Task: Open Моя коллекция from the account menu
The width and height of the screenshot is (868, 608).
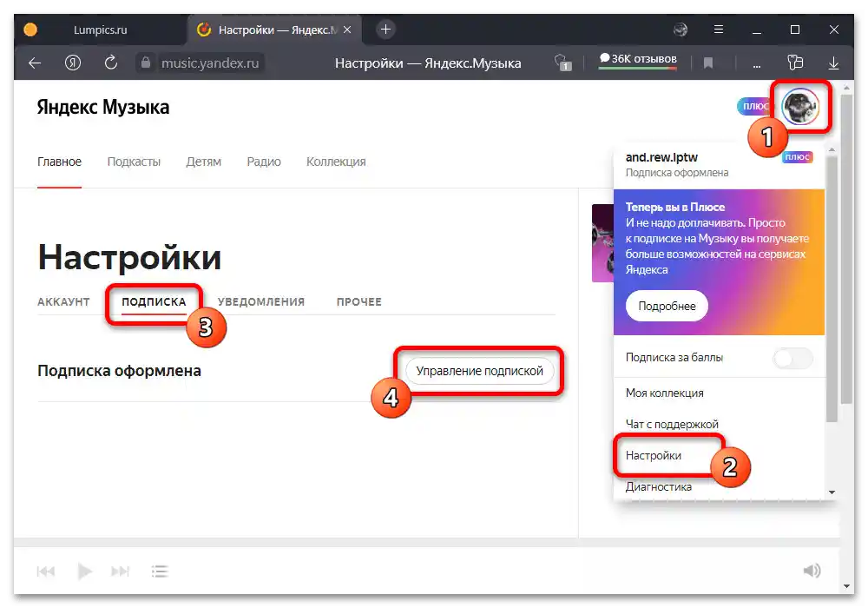Action: 664,393
